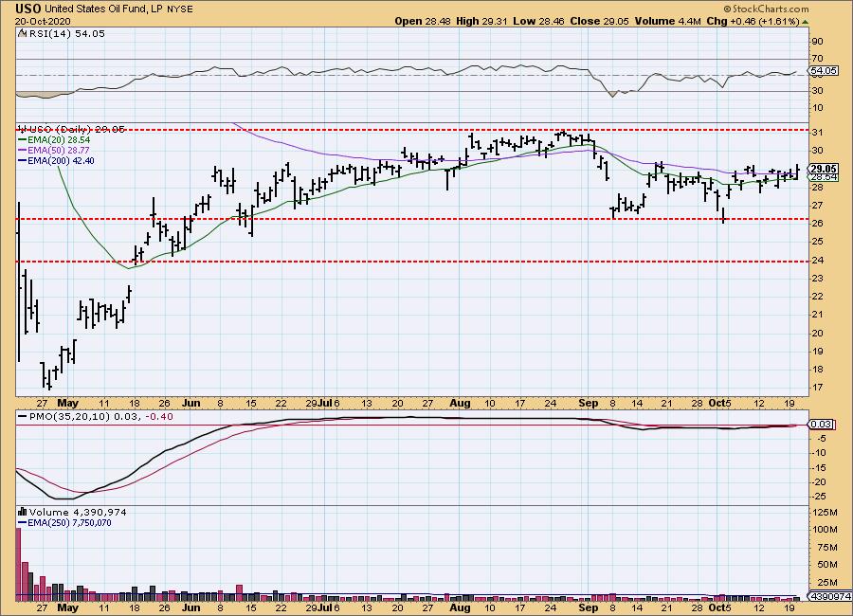Image resolution: width=853 pixels, height=616 pixels.
Task: Click the 17 label on the price axis
Action: (817, 388)
